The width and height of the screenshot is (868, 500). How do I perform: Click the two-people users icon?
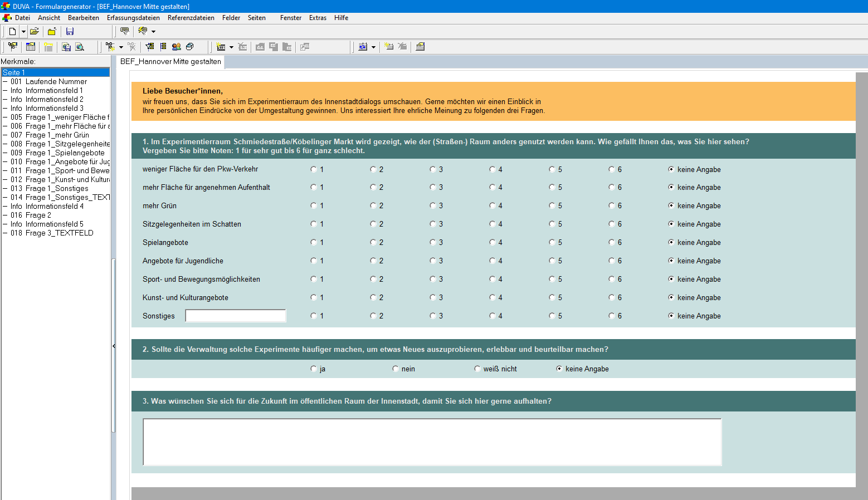177,47
